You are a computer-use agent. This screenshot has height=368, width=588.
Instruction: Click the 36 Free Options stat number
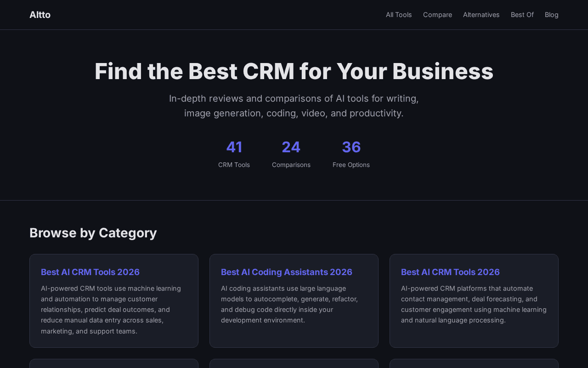(351, 147)
